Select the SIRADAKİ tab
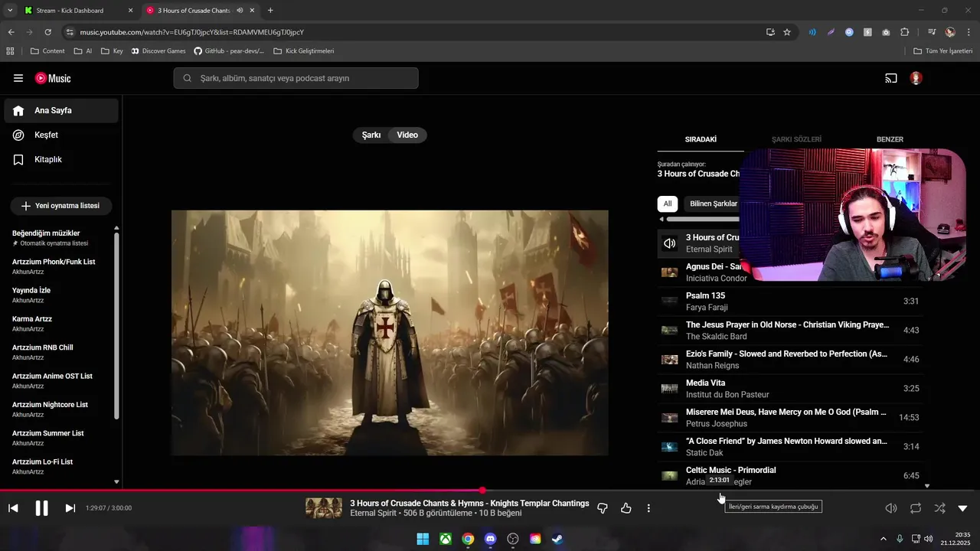This screenshot has width=980, height=551. (701, 139)
